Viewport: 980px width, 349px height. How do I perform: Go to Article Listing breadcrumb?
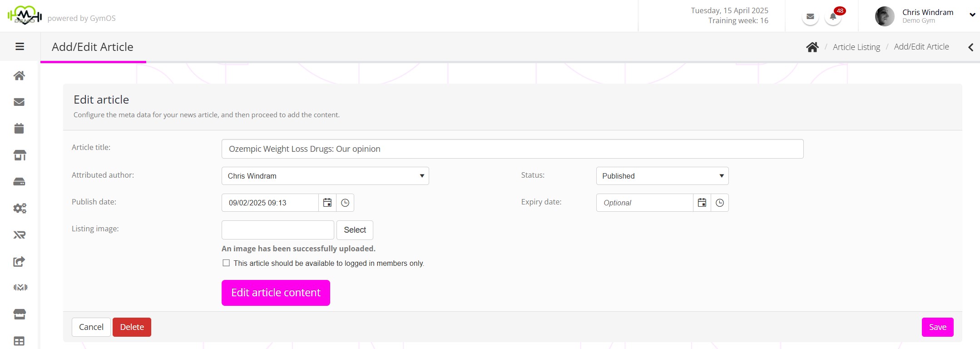[x=856, y=47]
